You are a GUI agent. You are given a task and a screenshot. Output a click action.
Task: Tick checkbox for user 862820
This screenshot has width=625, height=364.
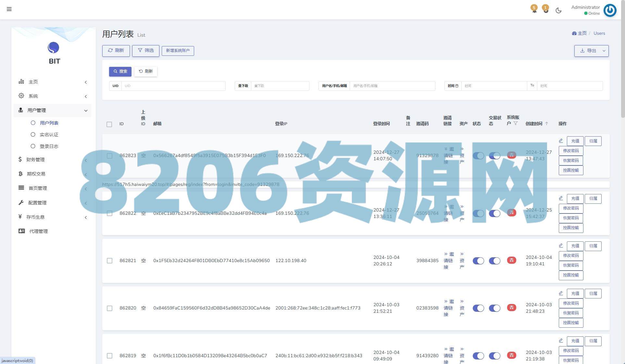pyautogui.click(x=110, y=308)
